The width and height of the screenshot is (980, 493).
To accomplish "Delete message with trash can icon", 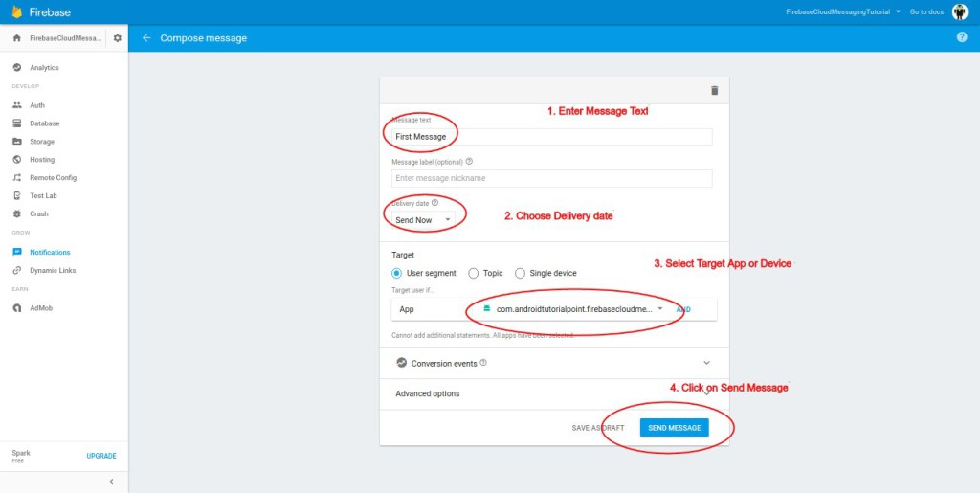I will pos(714,91).
